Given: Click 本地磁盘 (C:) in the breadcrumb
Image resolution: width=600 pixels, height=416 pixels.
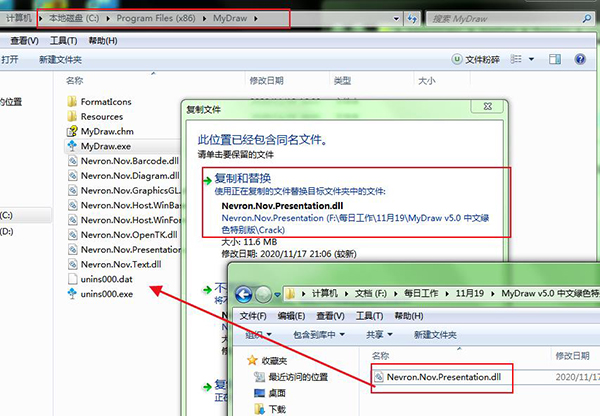Looking at the screenshot, I should (x=74, y=18).
